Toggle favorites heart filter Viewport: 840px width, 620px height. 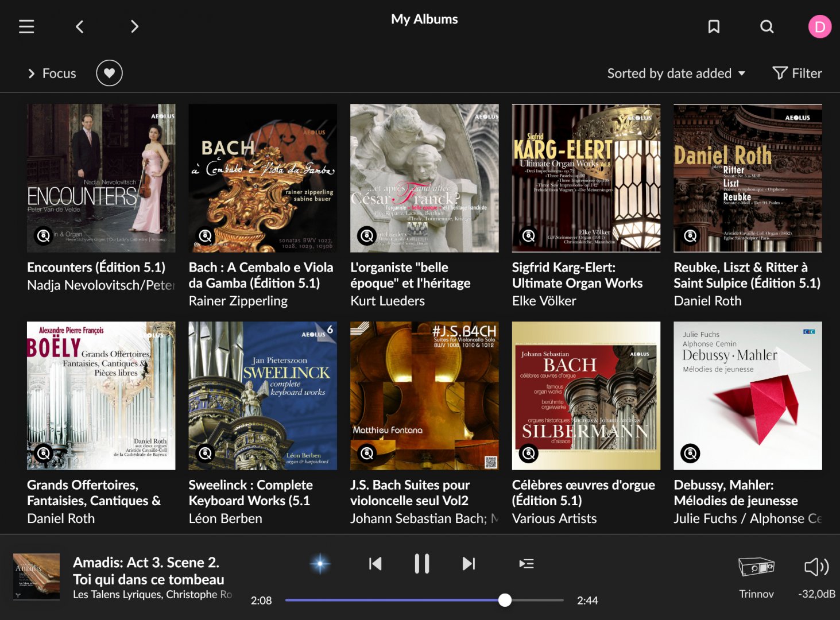point(109,73)
